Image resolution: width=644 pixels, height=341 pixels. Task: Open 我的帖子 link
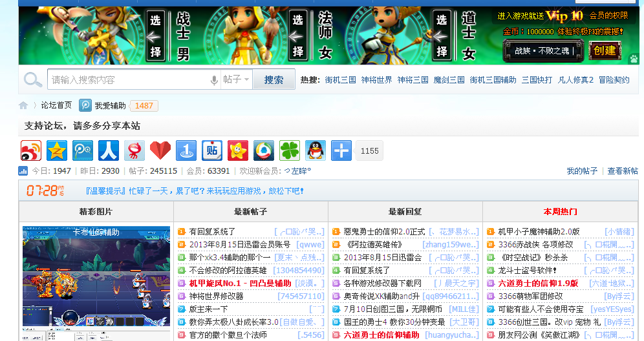click(x=582, y=171)
